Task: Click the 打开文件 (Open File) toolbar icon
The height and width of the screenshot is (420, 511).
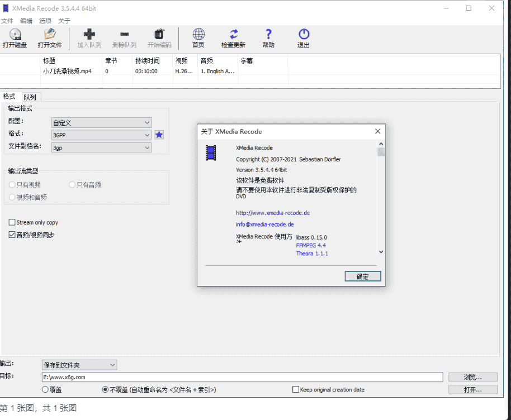Action: [x=50, y=35]
